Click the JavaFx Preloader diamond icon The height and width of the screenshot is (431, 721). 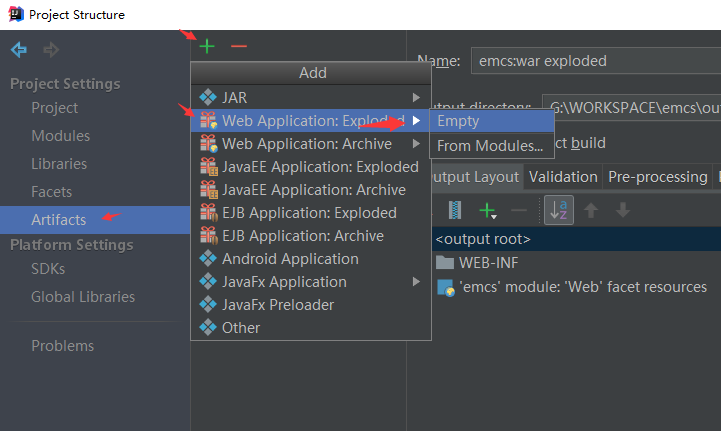click(208, 304)
